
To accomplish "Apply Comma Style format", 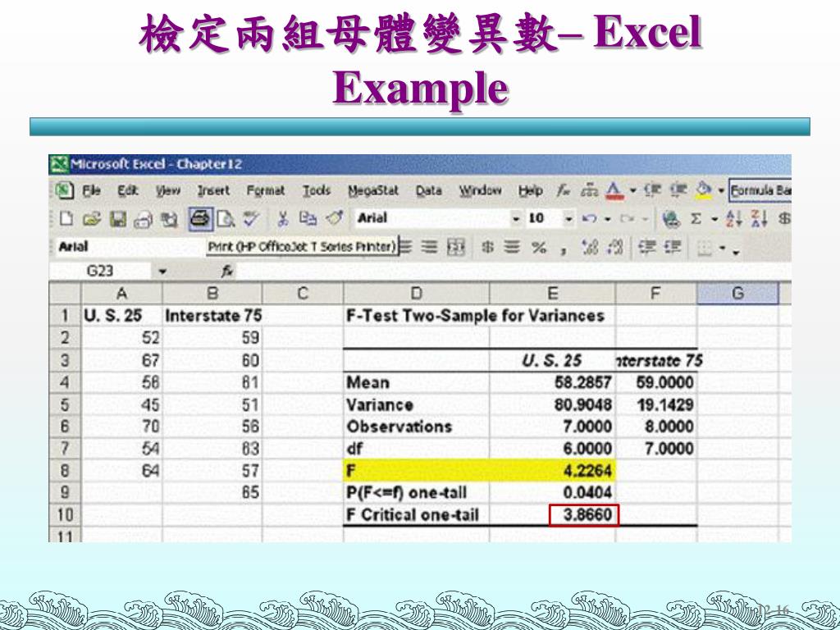I will 564,249.
